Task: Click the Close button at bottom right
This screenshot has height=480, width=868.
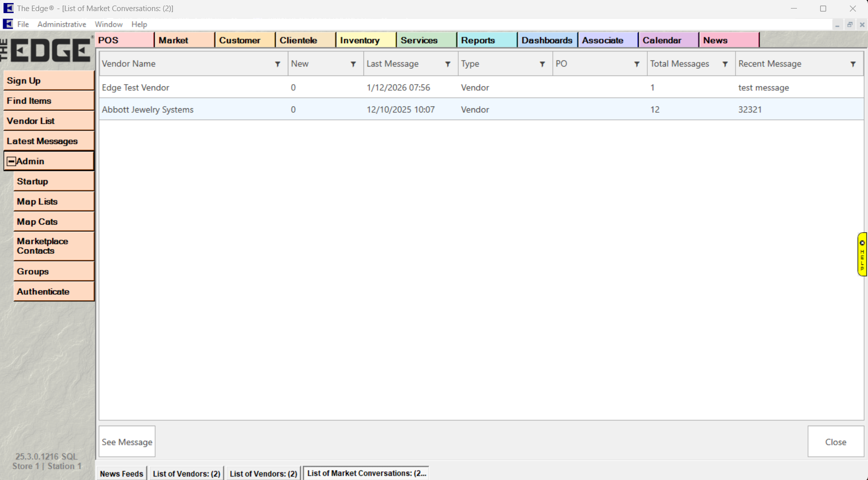Action: [835, 442]
